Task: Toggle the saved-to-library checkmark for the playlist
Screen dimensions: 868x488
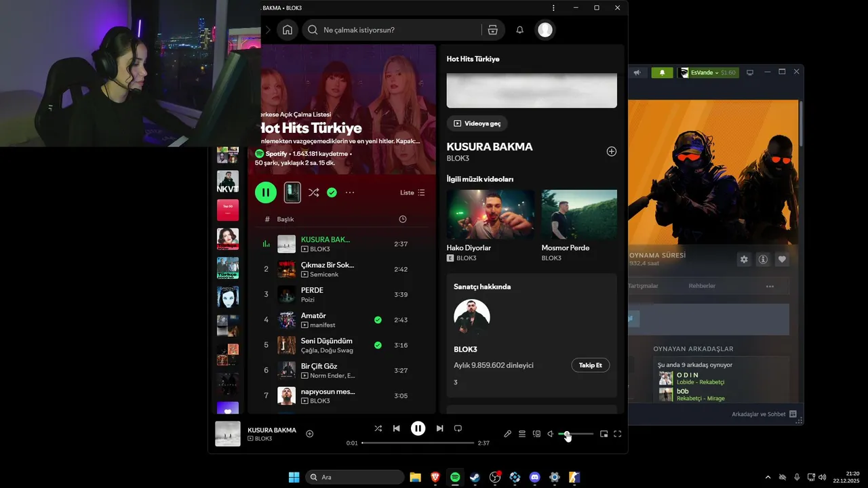Action: coord(332,192)
